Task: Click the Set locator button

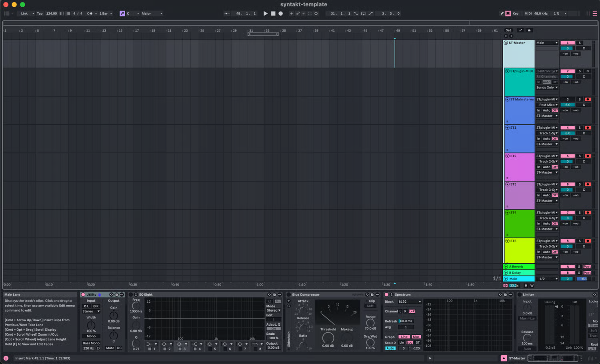Action: (x=508, y=30)
